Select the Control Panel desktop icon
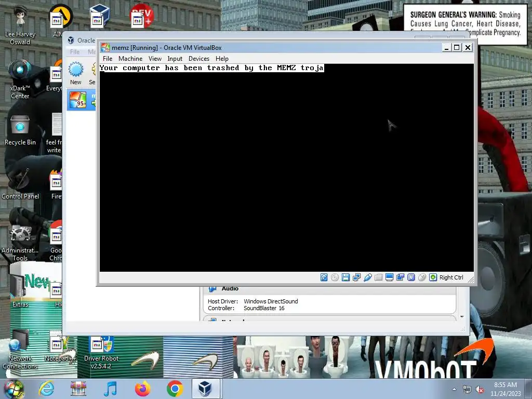This screenshot has height=399, width=532. [x=20, y=183]
